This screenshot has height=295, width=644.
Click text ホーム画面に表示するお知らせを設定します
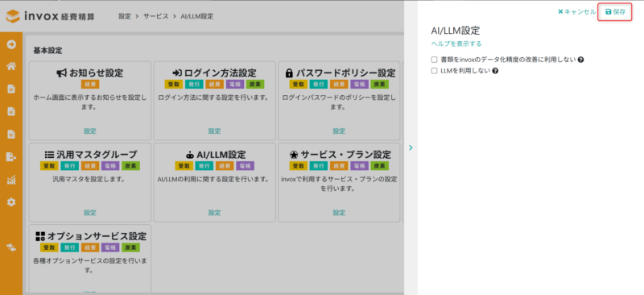click(90, 102)
